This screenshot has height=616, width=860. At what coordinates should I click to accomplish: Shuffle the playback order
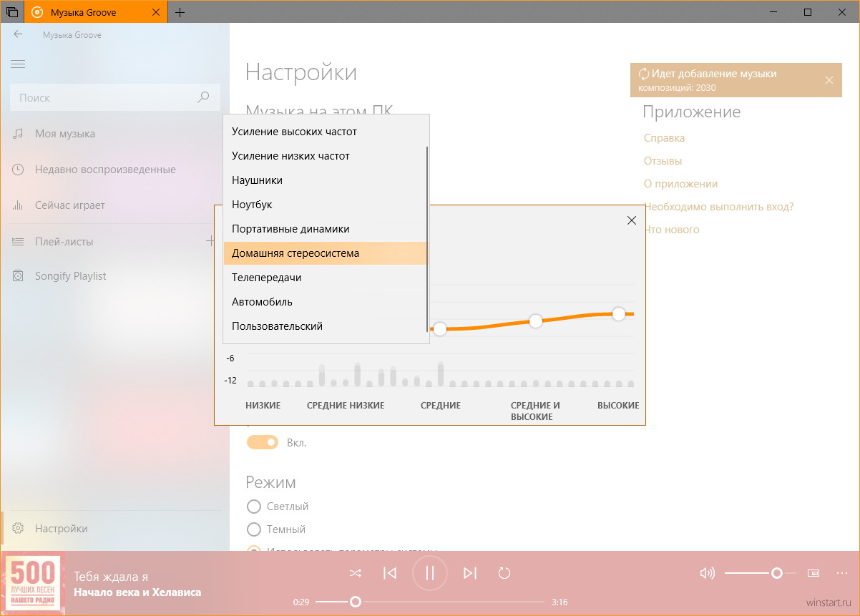pos(355,573)
